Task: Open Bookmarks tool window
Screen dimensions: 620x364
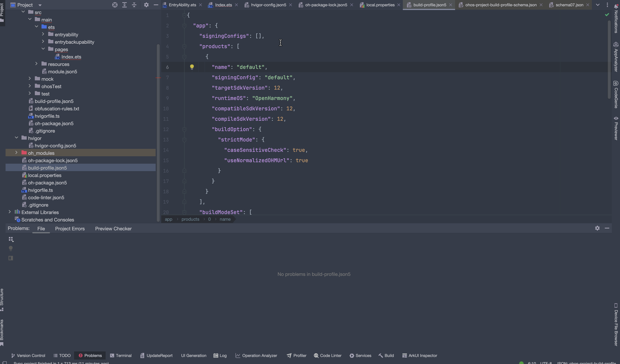Action: pyautogui.click(x=2, y=333)
